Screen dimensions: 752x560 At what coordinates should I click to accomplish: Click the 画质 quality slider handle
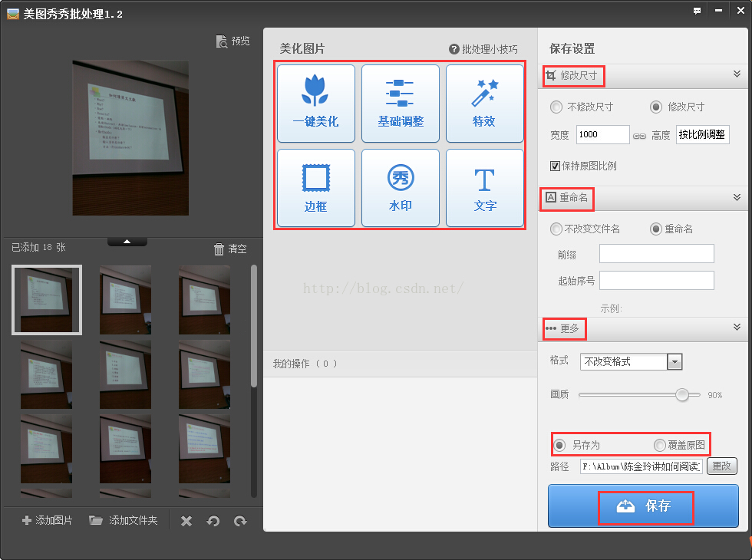(682, 394)
